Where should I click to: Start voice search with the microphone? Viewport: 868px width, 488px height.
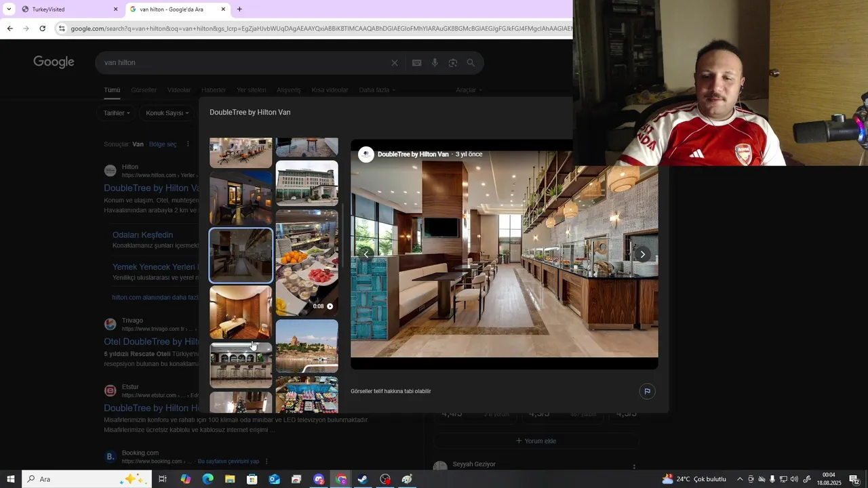point(435,63)
